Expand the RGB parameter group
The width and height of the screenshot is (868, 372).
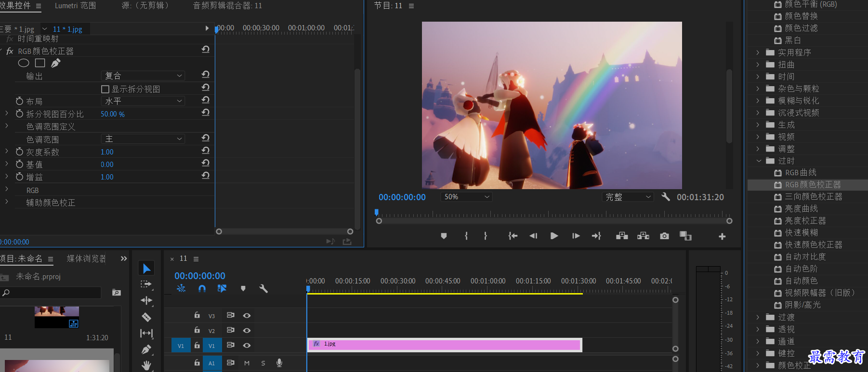coord(6,190)
